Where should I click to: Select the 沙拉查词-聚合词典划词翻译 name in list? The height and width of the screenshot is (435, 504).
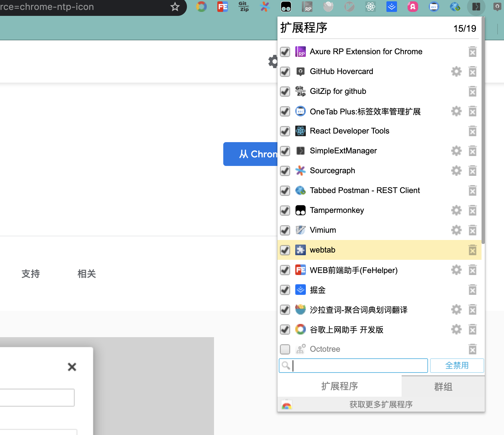click(x=359, y=310)
